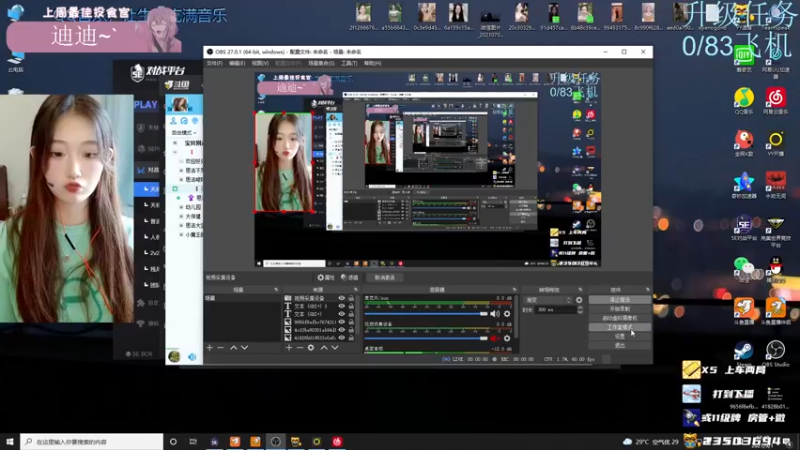Open the 滤镜 (Filters) button above the docks
The height and width of the screenshot is (450, 800).
pyautogui.click(x=349, y=278)
